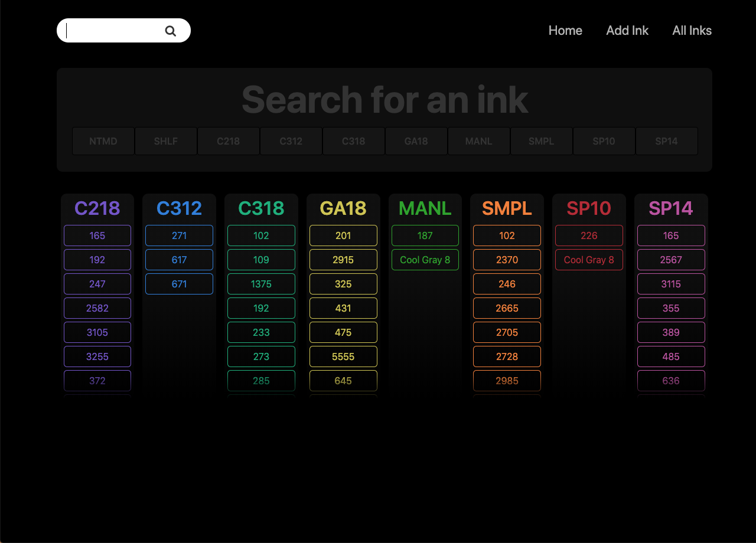Open ink 2582 in C218 column
Viewport: 756px width, 543px height.
97,308
